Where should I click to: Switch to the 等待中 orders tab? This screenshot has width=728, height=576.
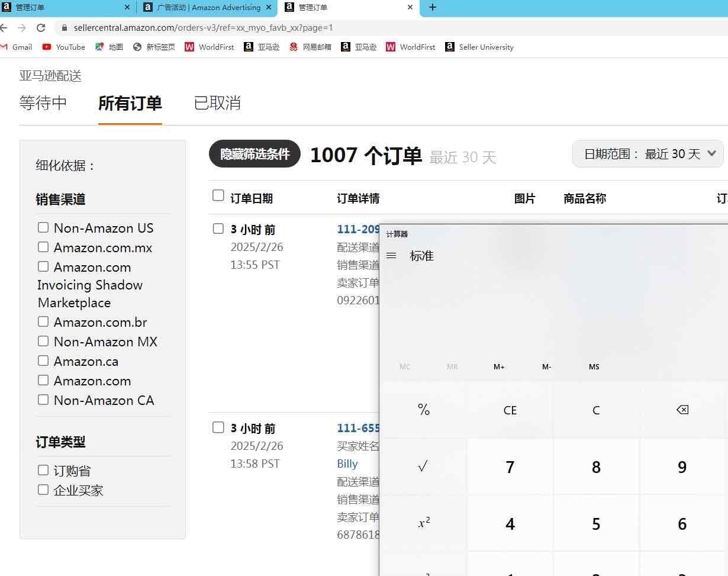43,103
